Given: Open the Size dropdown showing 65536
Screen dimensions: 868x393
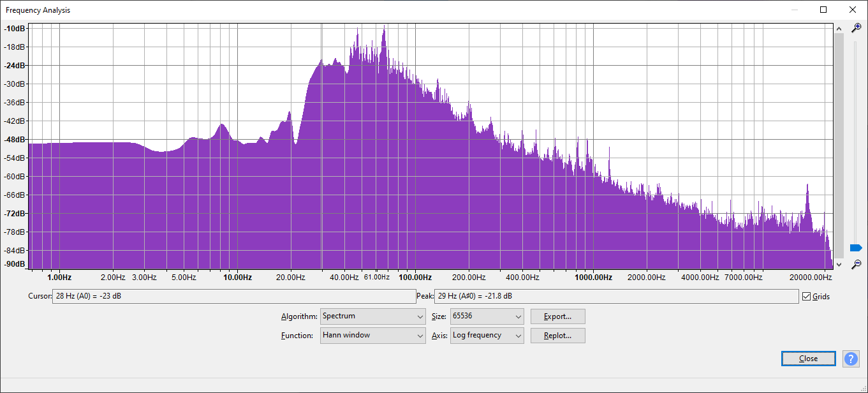Looking at the screenshot, I should point(487,316).
